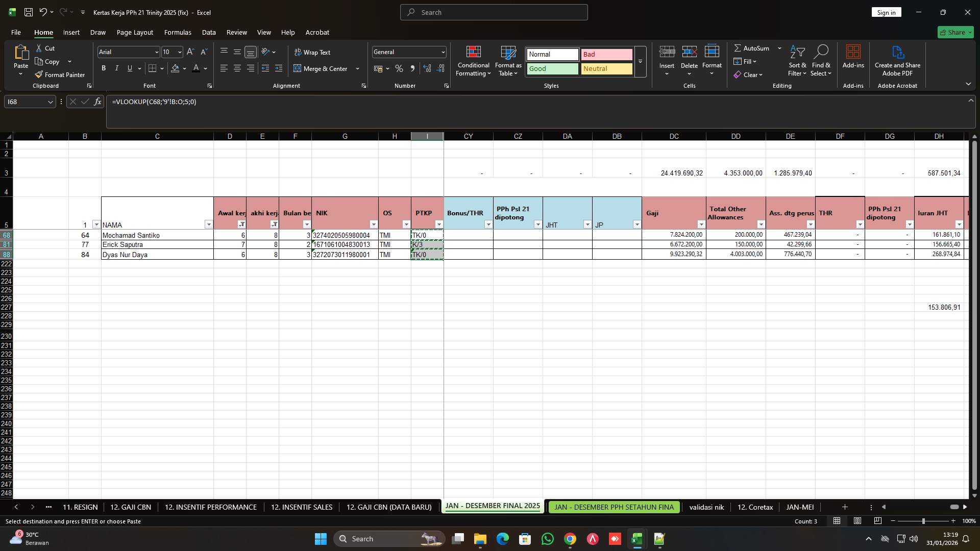Screen dimensions: 980x551
Task: Click the Borders icon in Font group
Action: tap(152, 68)
